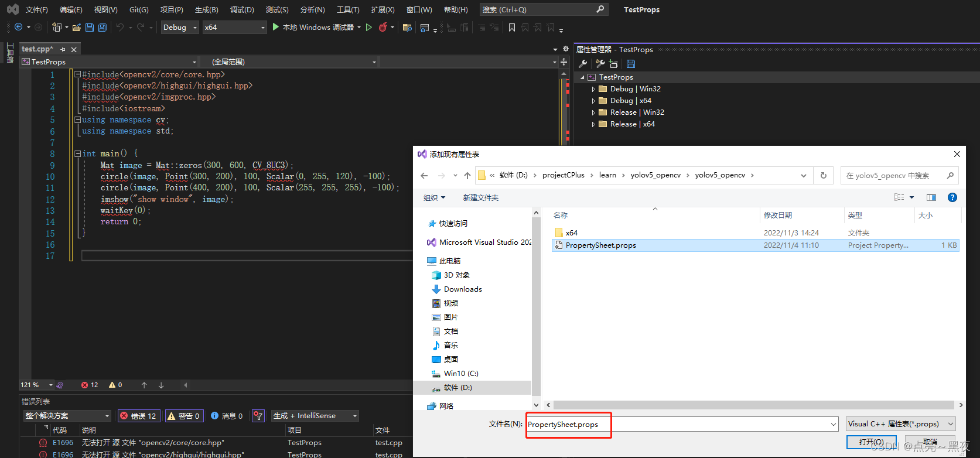Click the editor window settings gear icon
Image resolution: width=980 pixels, height=458 pixels.
pyautogui.click(x=566, y=49)
